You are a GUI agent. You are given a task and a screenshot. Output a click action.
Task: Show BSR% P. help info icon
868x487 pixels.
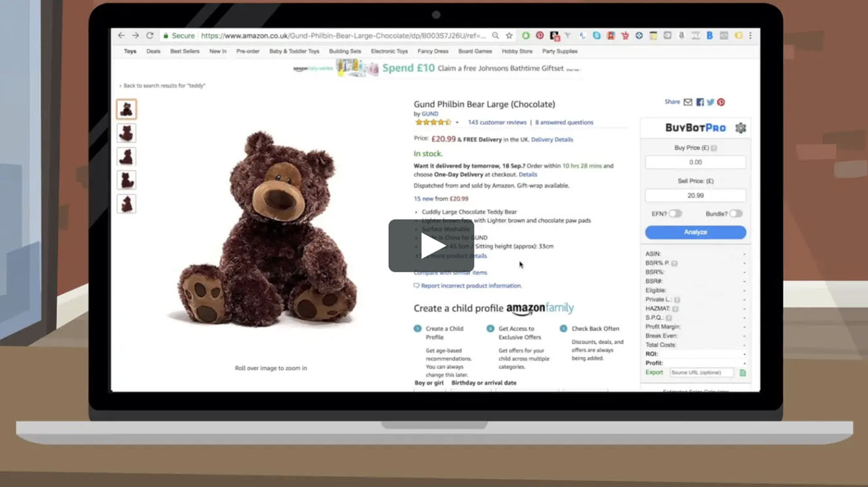click(x=674, y=263)
